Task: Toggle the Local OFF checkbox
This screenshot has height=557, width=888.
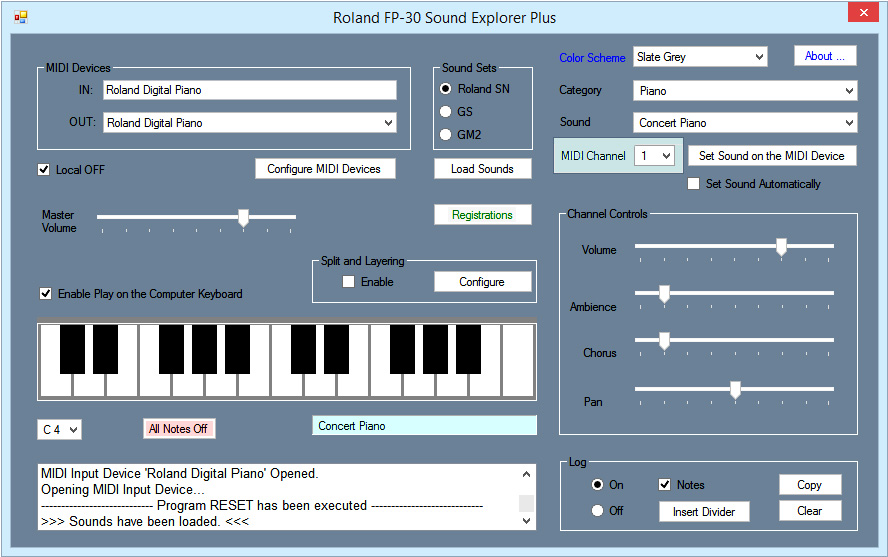Action: pyautogui.click(x=44, y=169)
